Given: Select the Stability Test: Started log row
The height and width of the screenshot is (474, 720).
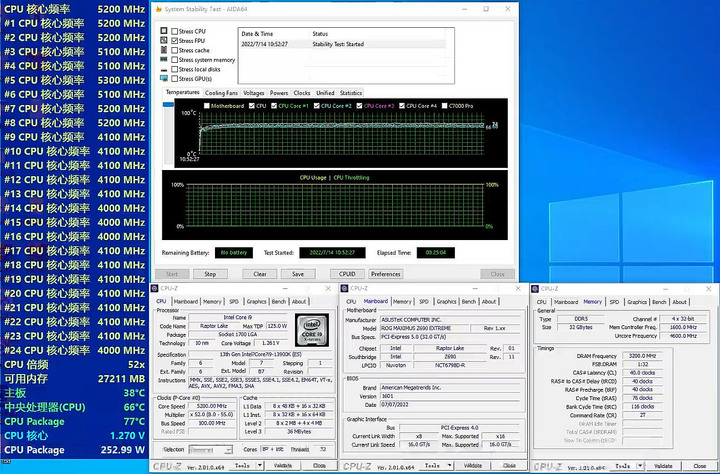Looking at the screenshot, I should pos(340,44).
